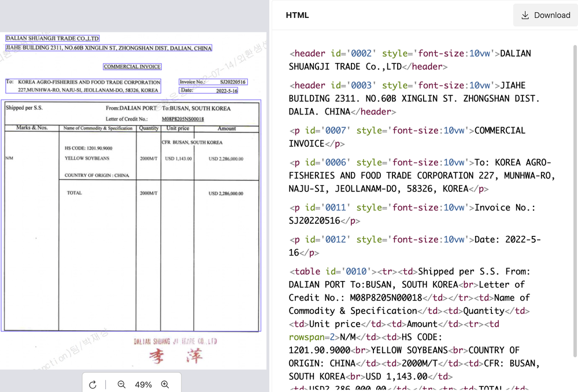Click the Invoice No. SJ20220516 field box
Screen dimensions: 578x392
click(x=213, y=82)
